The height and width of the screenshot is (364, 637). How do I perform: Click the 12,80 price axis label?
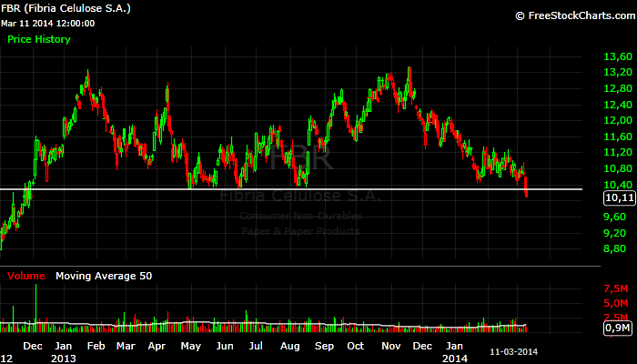618,88
